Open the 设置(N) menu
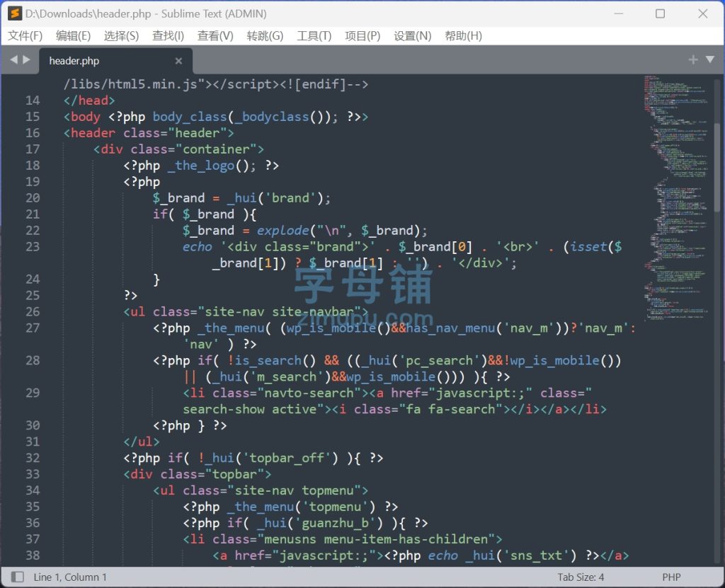Image resolution: width=725 pixels, height=588 pixels. [x=413, y=35]
